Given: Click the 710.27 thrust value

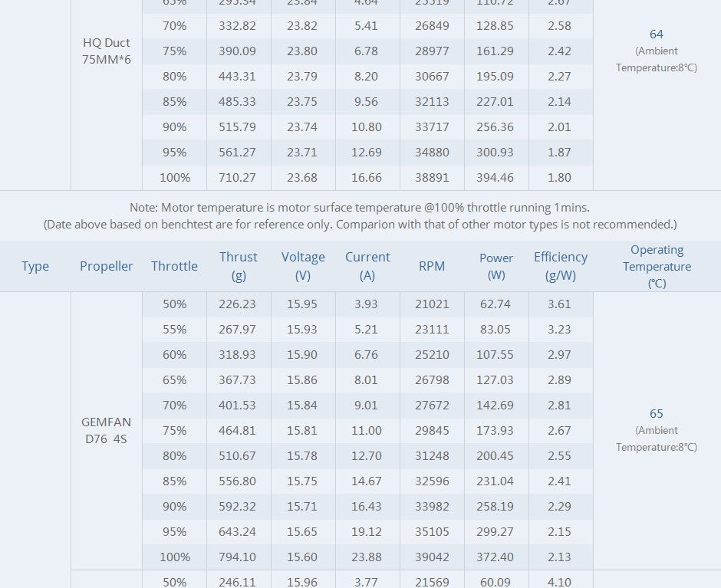Looking at the screenshot, I should tap(238, 177).
